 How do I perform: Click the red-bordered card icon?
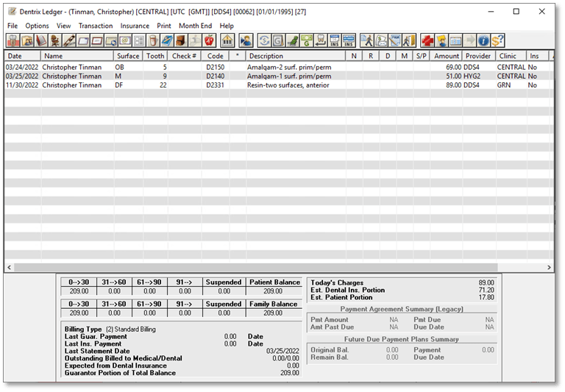[97, 40]
